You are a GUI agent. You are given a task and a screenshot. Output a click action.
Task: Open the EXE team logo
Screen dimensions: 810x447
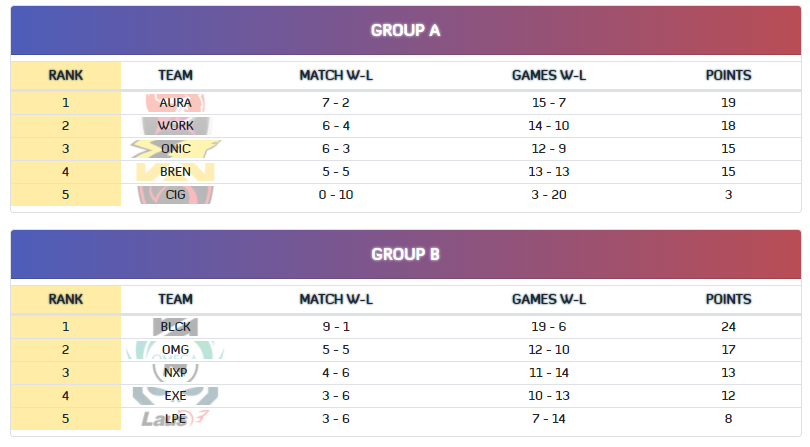[175, 396]
